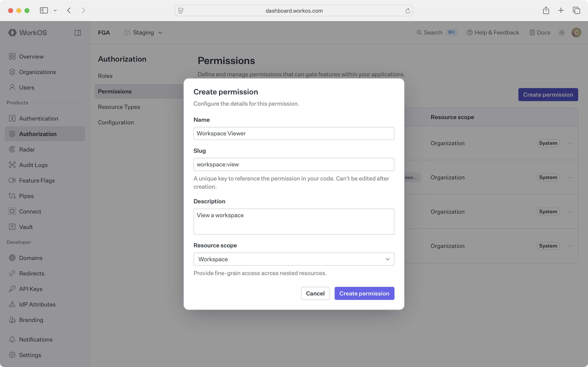Open Docs via the document icon

point(532,32)
